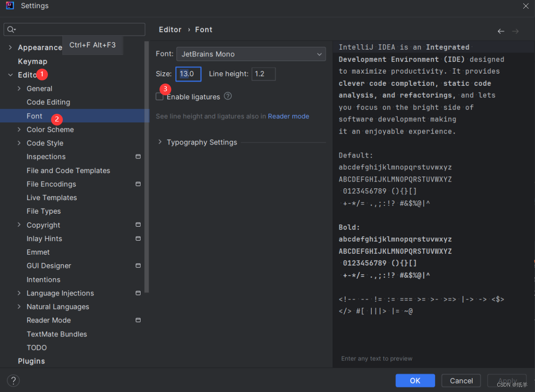Open Inlay Hints settings
The width and height of the screenshot is (535, 392).
pyautogui.click(x=44, y=238)
